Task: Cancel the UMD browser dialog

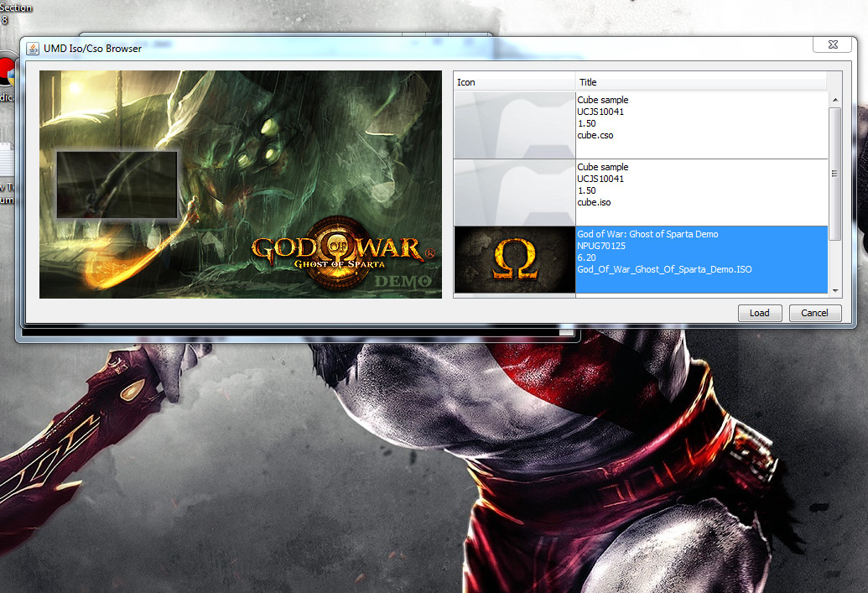Action: click(x=815, y=313)
